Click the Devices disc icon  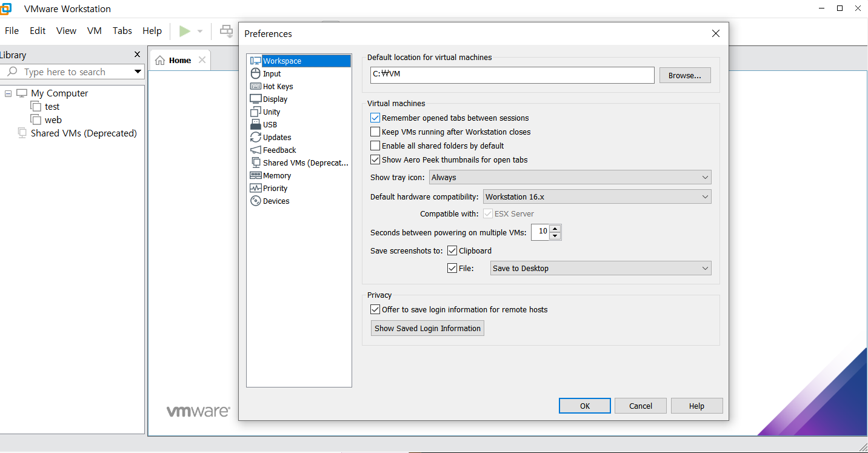pyautogui.click(x=255, y=201)
